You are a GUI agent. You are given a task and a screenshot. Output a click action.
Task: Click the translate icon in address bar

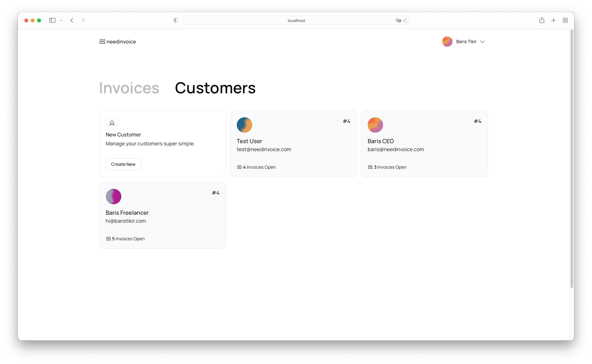pyautogui.click(x=398, y=20)
